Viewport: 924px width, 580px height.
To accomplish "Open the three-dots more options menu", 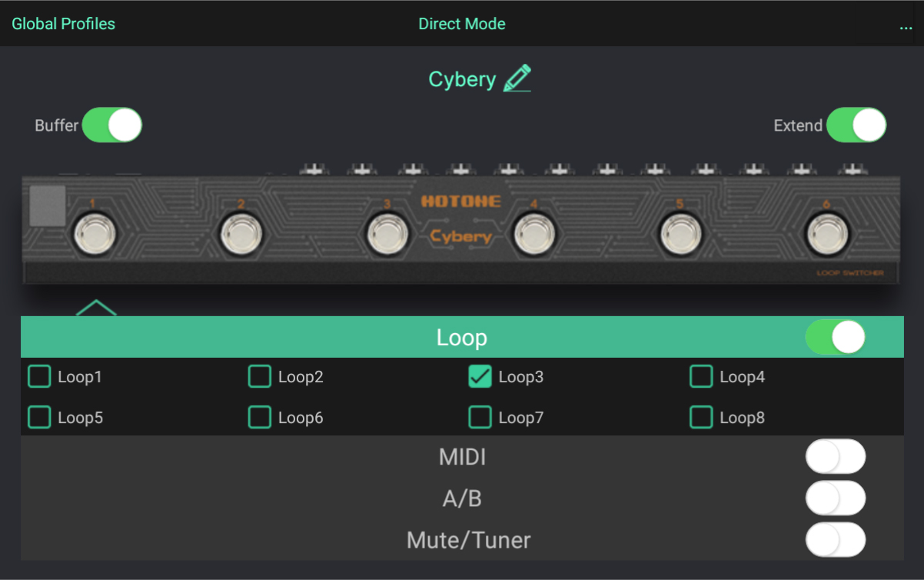I will [x=906, y=27].
